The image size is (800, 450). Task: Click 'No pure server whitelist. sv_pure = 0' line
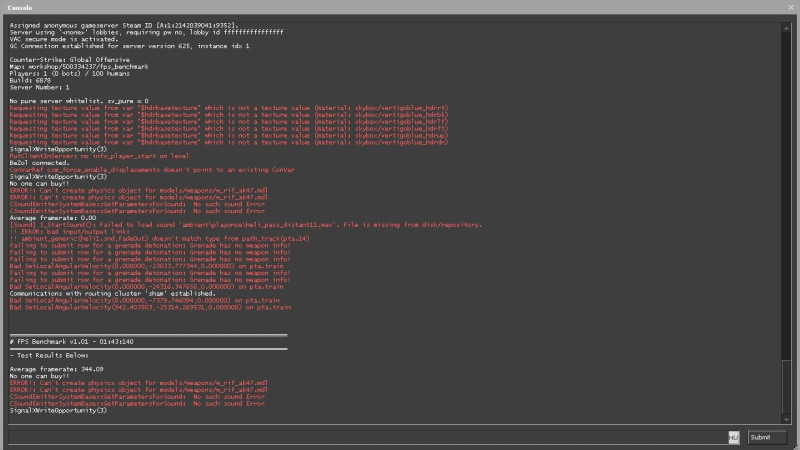[79, 101]
